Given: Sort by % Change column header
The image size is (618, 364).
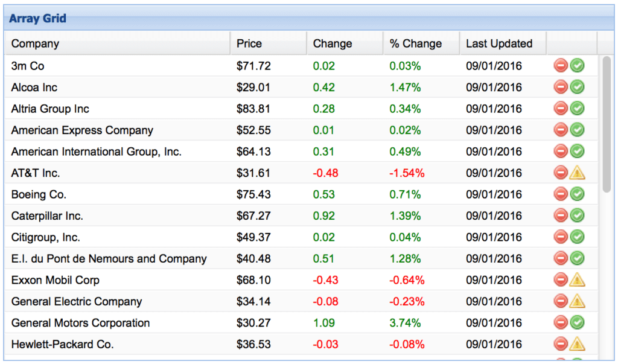Looking at the screenshot, I should coord(421,43).
